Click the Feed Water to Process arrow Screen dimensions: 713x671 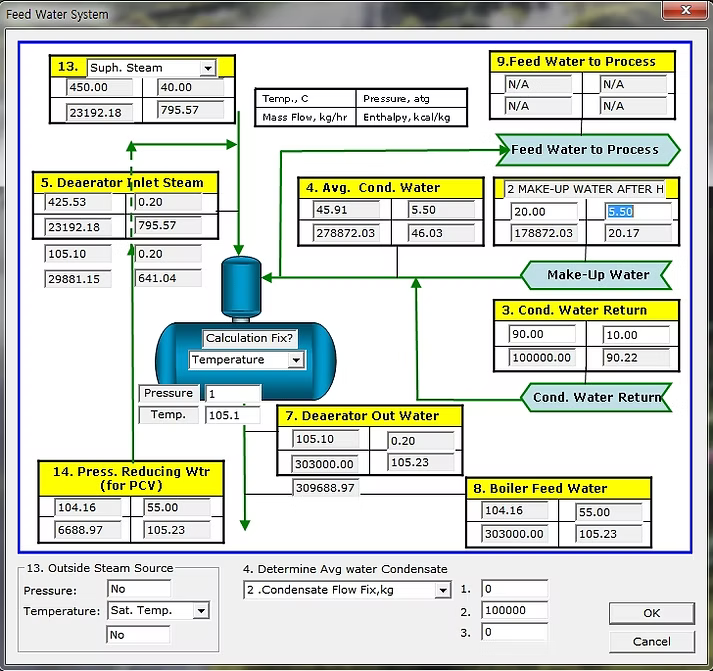tap(587, 150)
